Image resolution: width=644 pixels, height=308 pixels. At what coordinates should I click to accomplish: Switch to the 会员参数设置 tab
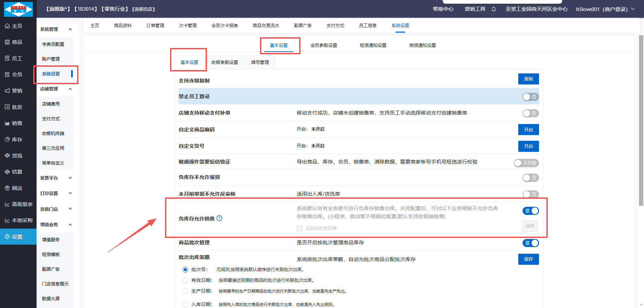point(324,45)
